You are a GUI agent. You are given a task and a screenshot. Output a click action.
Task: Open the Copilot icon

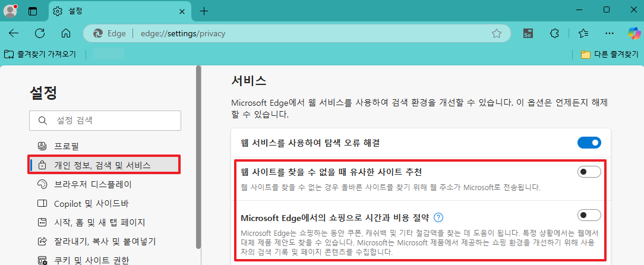click(x=634, y=33)
